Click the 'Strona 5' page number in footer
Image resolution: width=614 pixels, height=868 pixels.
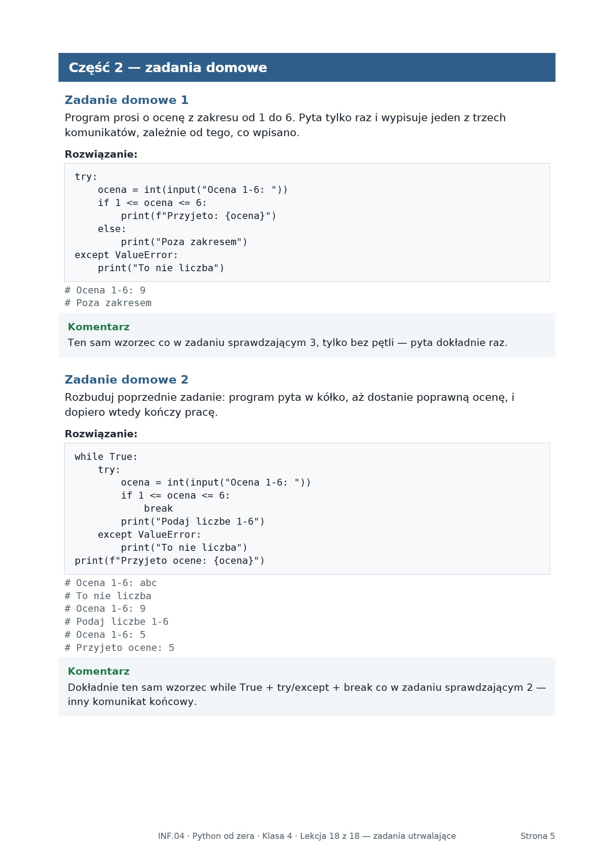tap(538, 836)
